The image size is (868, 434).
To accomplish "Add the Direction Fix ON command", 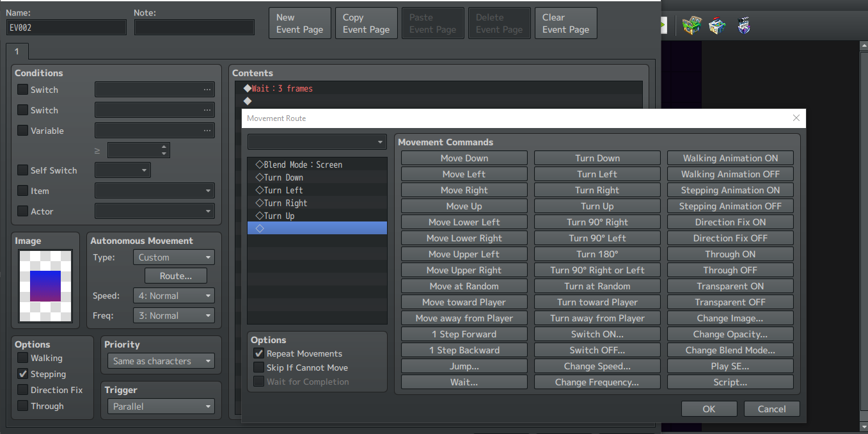I will click(x=730, y=222).
